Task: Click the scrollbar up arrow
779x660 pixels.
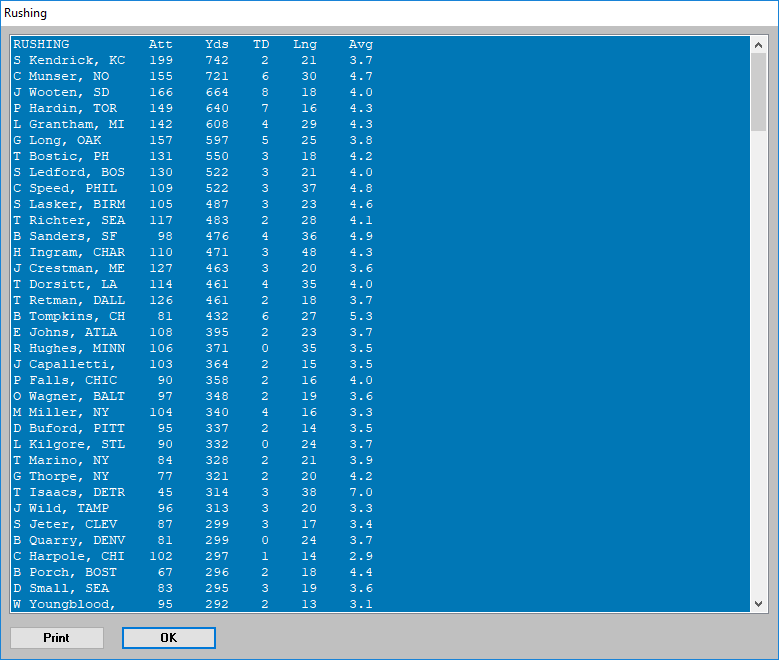Action: tap(759, 45)
